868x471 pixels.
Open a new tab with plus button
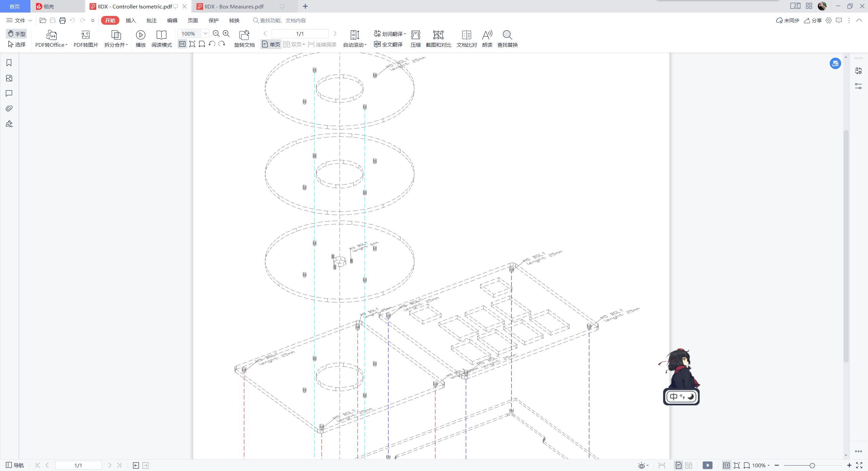(305, 6)
